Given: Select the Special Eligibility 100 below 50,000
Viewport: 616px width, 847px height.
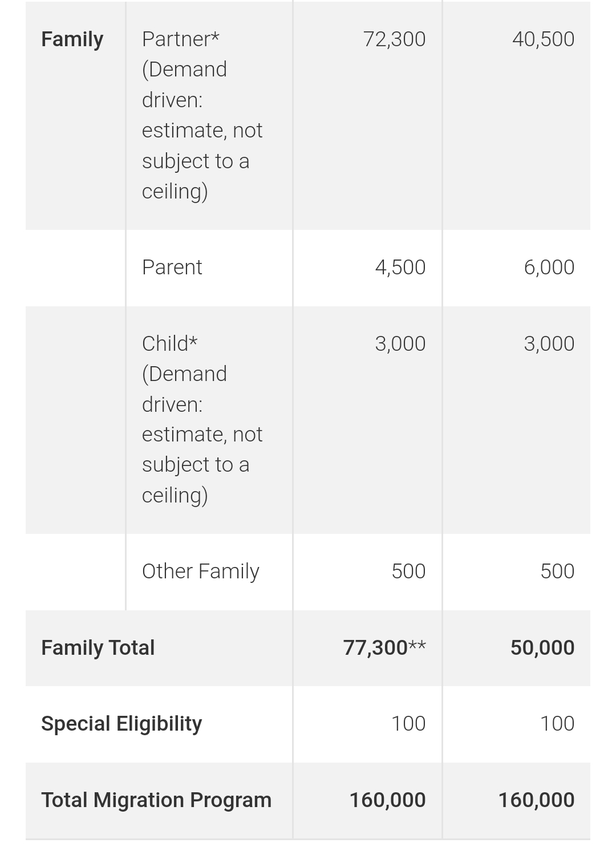Looking at the screenshot, I should click(x=557, y=724).
